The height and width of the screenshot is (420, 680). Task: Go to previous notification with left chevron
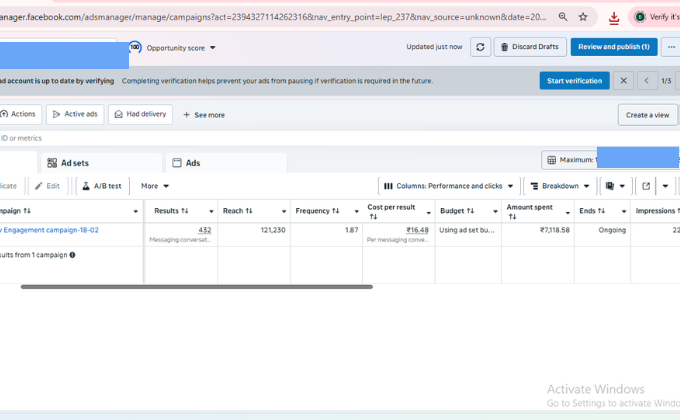[647, 81]
